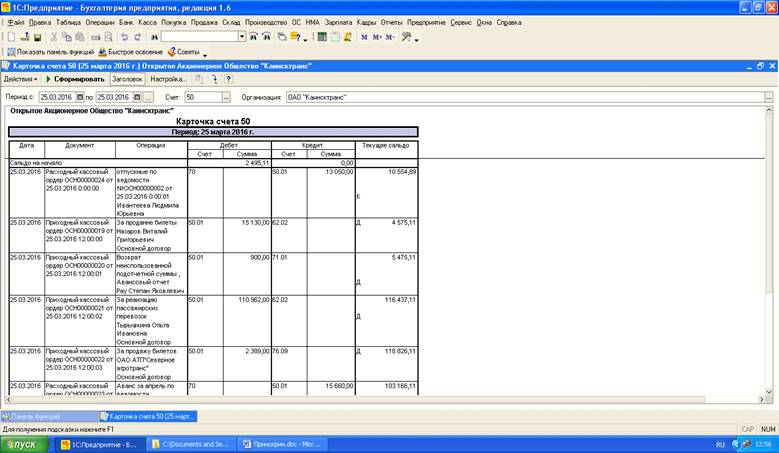Click the Cut scissors icon
This screenshot has width=779, height=453.
pyautogui.click(x=53, y=37)
